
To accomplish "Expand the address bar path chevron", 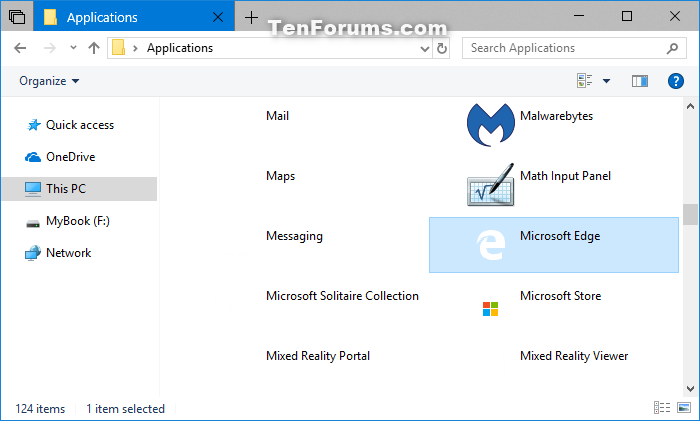I will 135,48.
